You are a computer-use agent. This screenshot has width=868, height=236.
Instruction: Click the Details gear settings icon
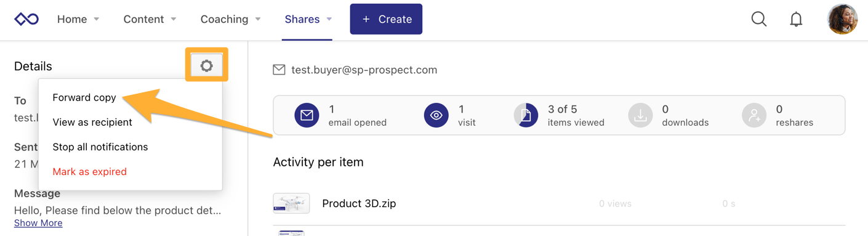pyautogui.click(x=207, y=65)
